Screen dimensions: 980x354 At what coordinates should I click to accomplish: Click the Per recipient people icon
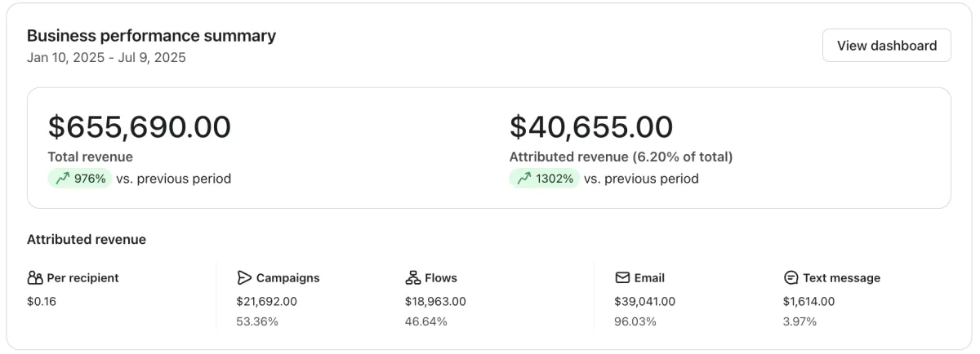coord(34,278)
